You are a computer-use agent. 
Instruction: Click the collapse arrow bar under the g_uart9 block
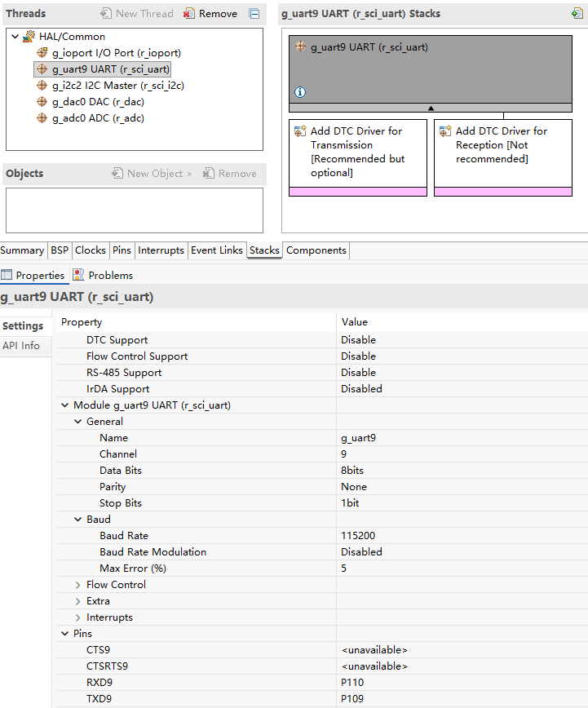pyautogui.click(x=431, y=108)
